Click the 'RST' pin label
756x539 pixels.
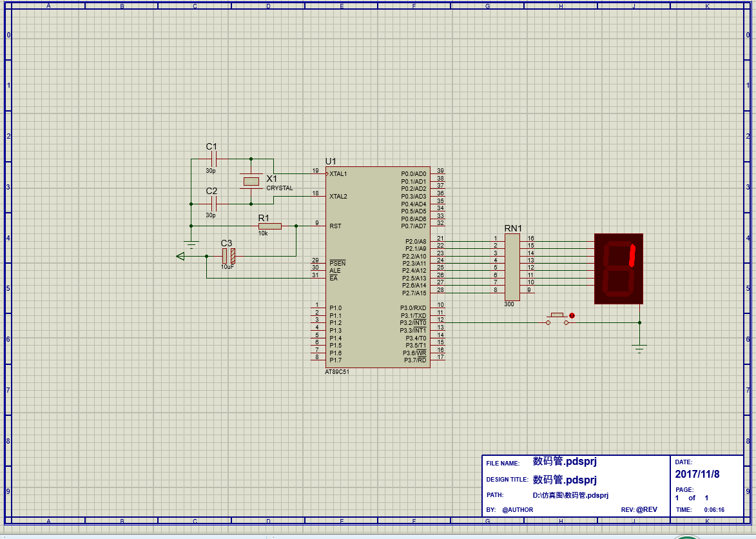[335, 226]
